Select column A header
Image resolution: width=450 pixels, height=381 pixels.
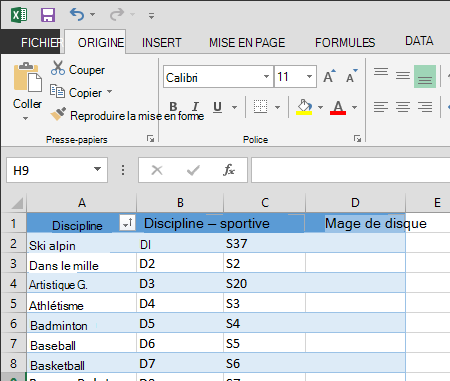82,202
